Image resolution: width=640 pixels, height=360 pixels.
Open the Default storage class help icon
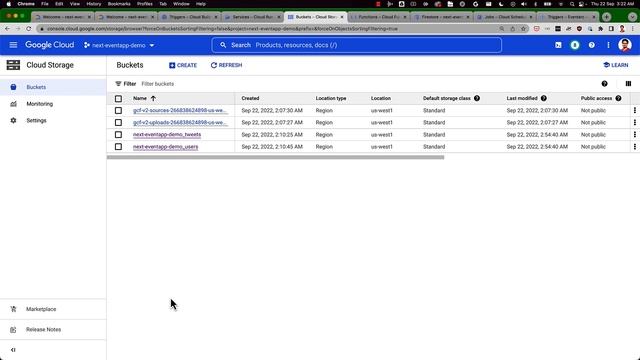[477, 98]
